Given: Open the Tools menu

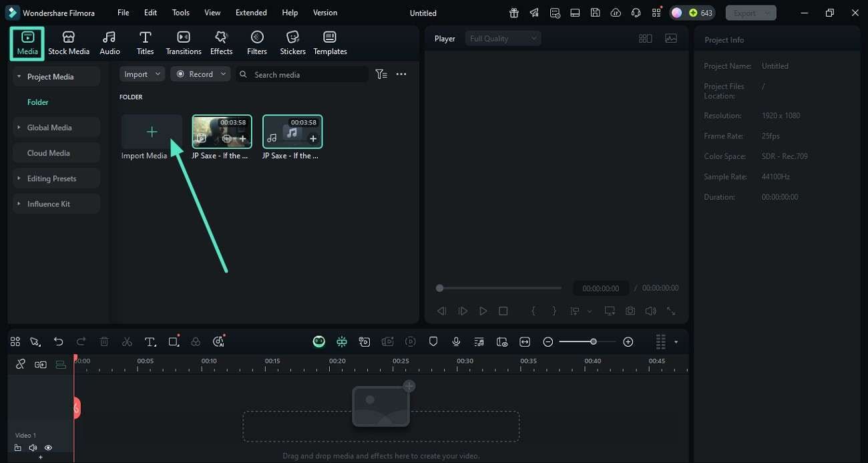Looking at the screenshot, I should (x=180, y=13).
